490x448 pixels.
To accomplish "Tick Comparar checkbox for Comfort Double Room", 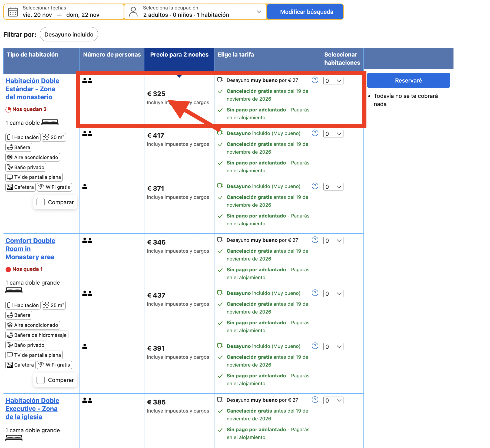I will [41, 380].
